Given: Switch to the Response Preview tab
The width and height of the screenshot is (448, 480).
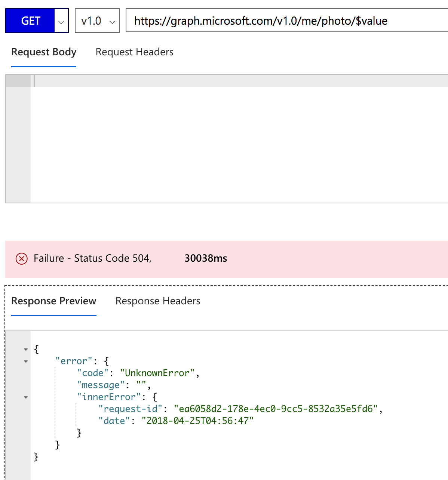Looking at the screenshot, I should 54,301.
